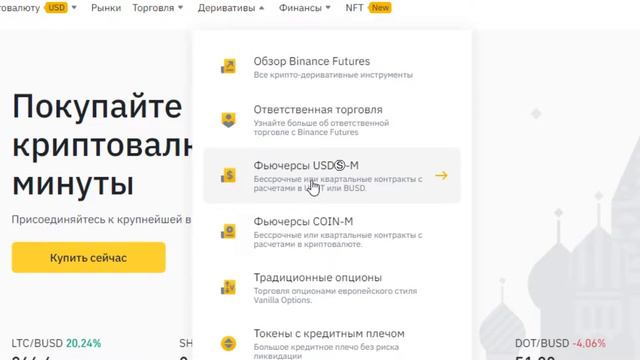Click the 20.24% LTC/BUSD change value
Screen dimensions: 640x360
83,343
